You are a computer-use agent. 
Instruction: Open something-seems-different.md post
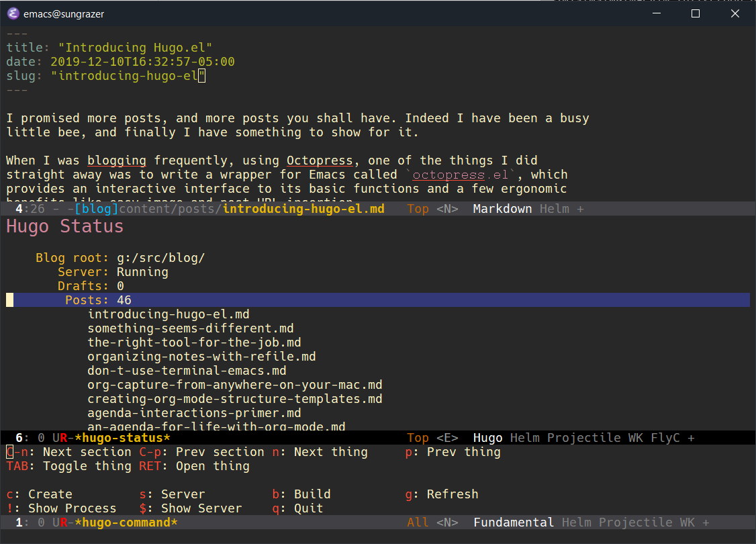pyautogui.click(x=191, y=328)
